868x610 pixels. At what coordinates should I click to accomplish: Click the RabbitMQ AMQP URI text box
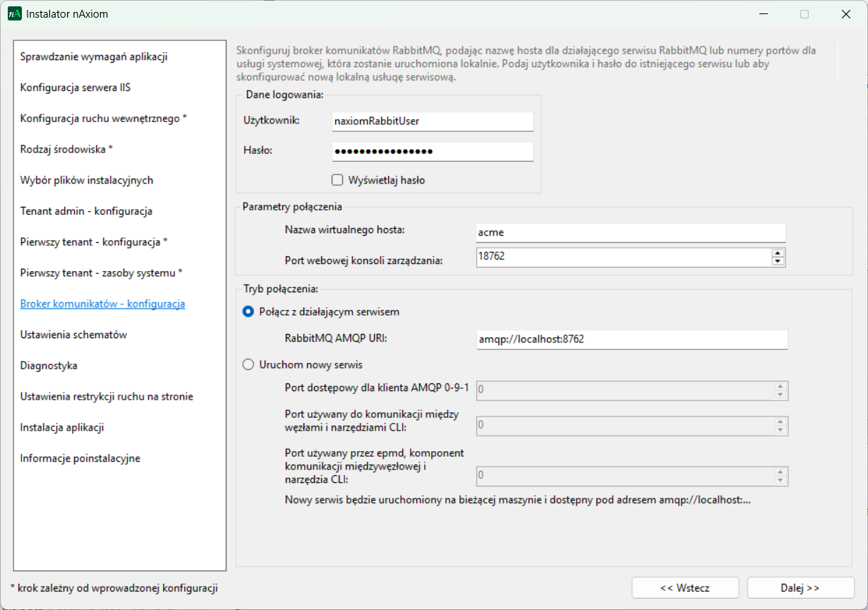pos(631,339)
